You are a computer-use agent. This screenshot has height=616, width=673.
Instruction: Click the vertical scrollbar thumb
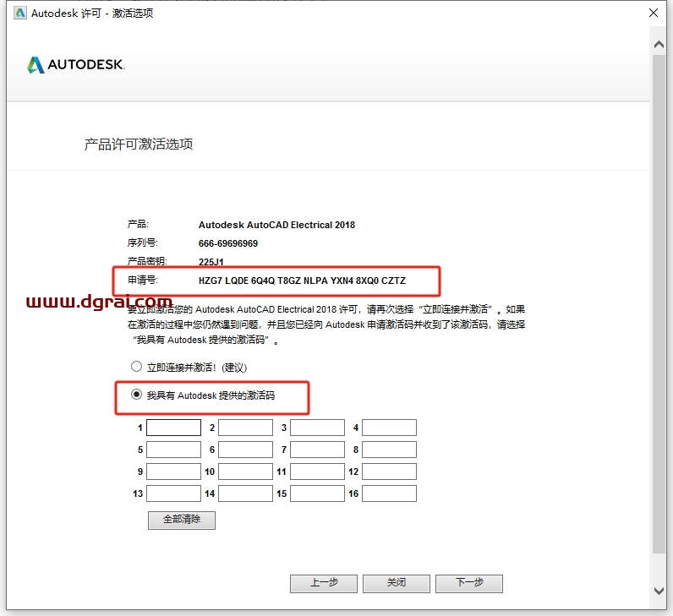(x=659, y=303)
